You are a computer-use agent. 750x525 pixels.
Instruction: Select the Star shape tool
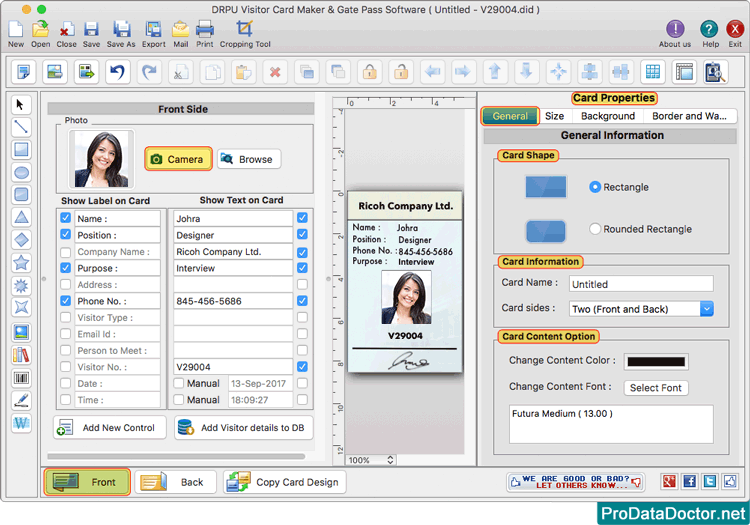click(21, 262)
